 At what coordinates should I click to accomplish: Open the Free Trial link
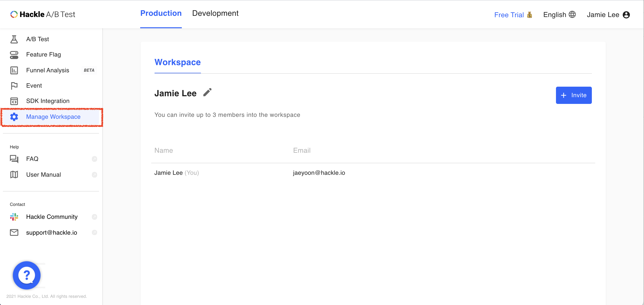click(x=513, y=15)
